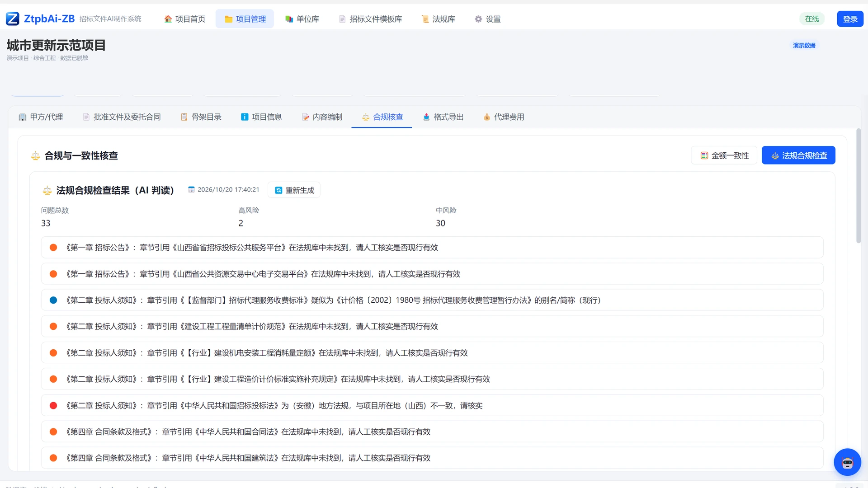The image size is (868, 488).
Task: Click the calendar icon beside the 2026/10/20 timestamp
Action: [x=191, y=190]
